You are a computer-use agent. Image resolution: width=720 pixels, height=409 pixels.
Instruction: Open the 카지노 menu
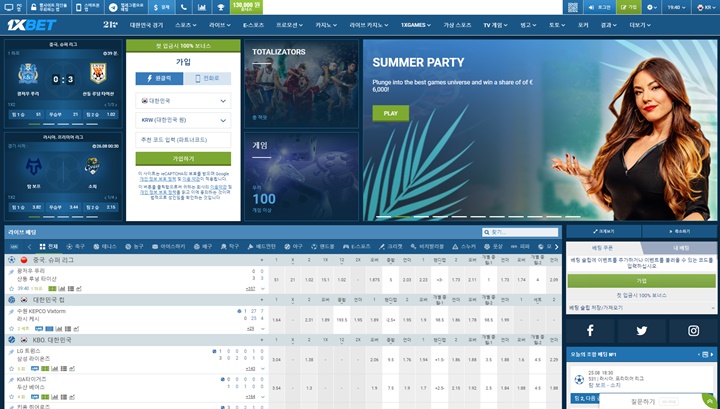click(x=326, y=25)
